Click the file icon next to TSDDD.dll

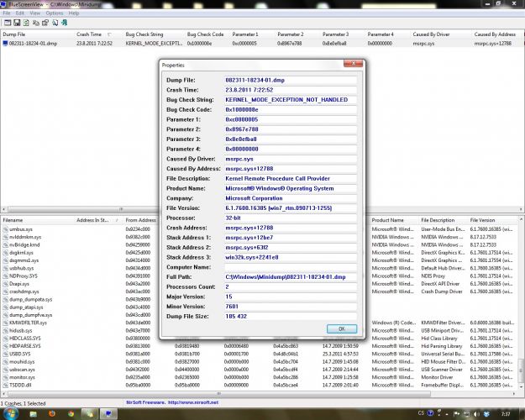(x=5, y=386)
